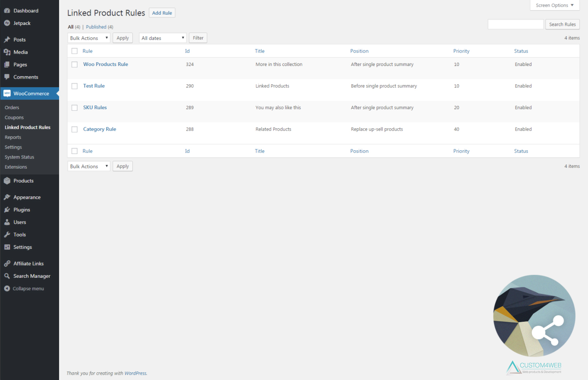Click the Comments speech bubble icon

[7, 77]
